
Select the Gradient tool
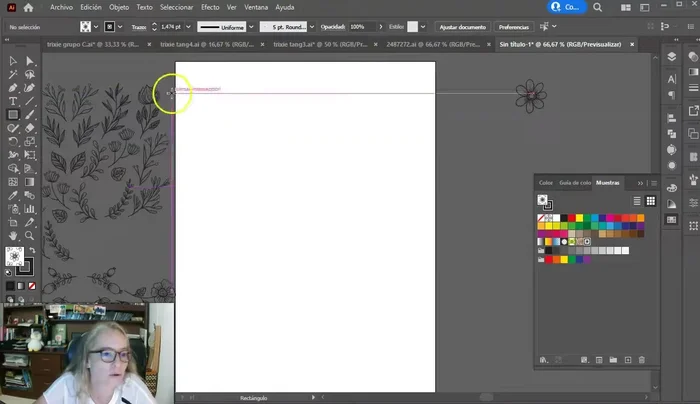point(29,182)
